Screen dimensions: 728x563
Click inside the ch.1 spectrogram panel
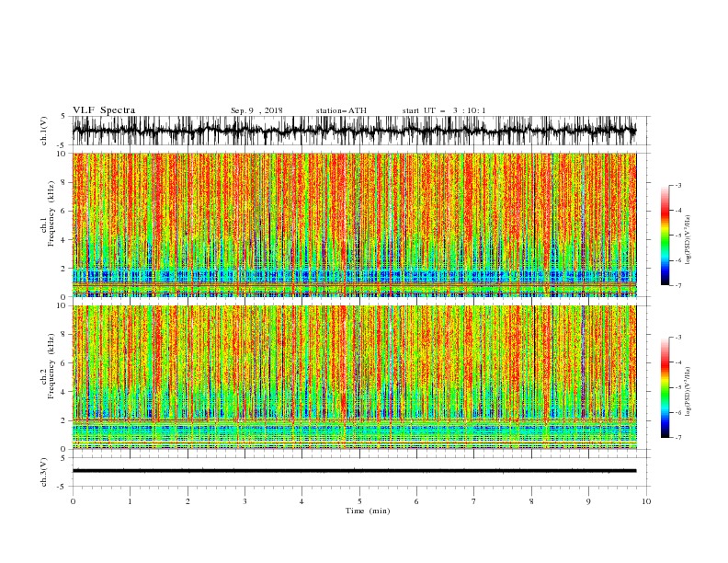pyautogui.click(x=354, y=224)
